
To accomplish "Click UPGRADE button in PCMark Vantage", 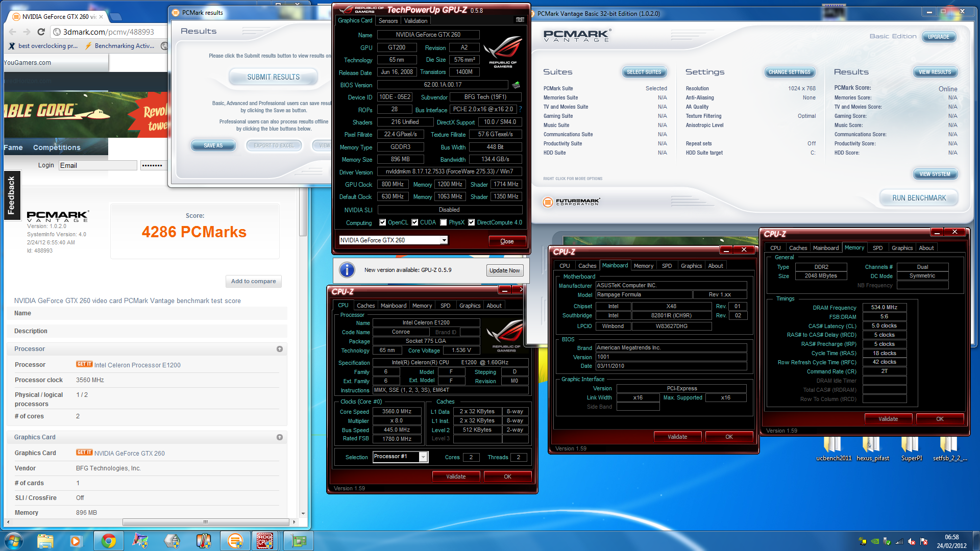I will click(x=939, y=37).
